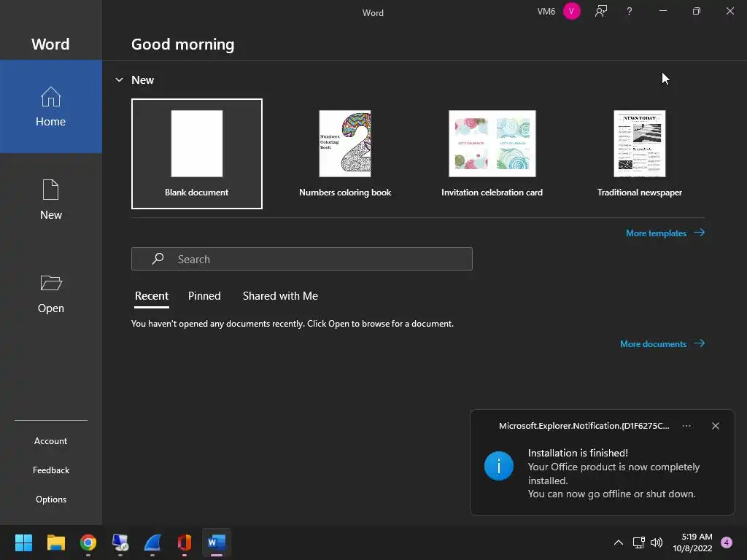Open the notification count badge
Screen dimensions: 747x560
click(727, 542)
